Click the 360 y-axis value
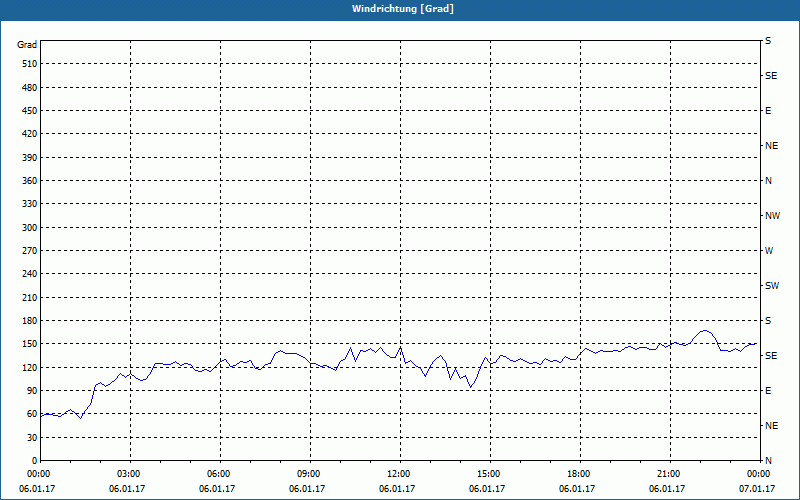The height and width of the screenshot is (500, 800). 30,181
